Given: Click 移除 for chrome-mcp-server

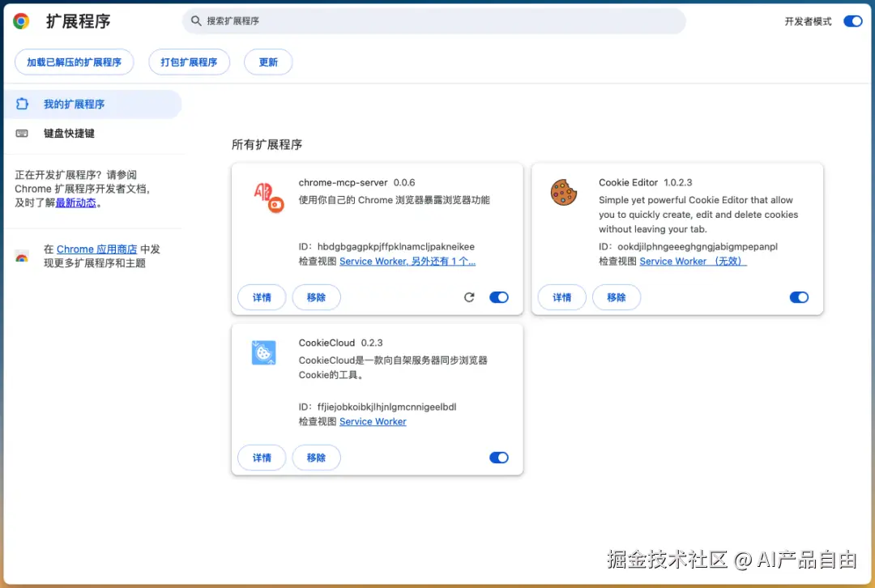Looking at the screenshot, I should click(x=317, y=297).
